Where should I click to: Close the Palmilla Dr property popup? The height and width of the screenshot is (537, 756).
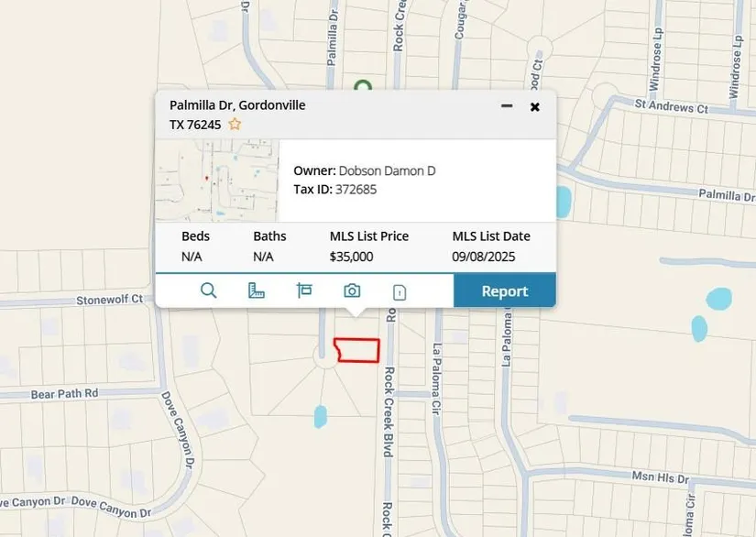coord(535,106)
